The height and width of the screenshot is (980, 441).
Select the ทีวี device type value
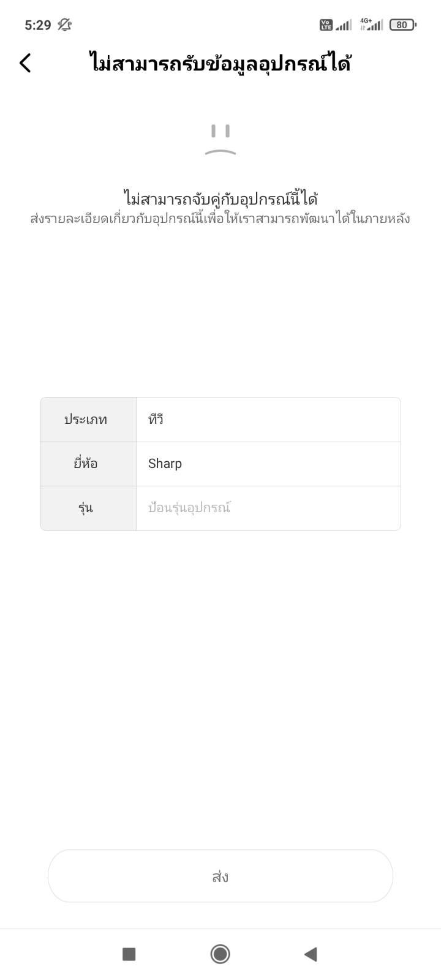click(268, 420)
